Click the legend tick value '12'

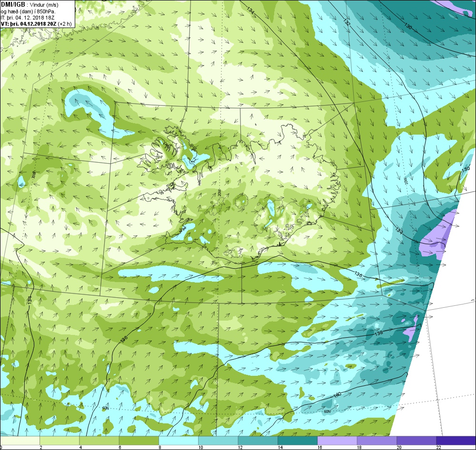[x=239, y=447]
